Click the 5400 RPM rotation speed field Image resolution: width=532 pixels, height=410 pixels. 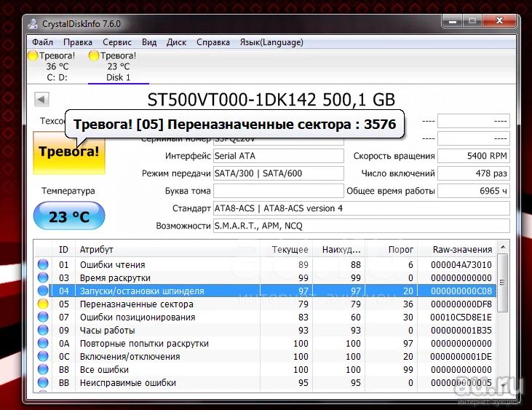[474, 156]
